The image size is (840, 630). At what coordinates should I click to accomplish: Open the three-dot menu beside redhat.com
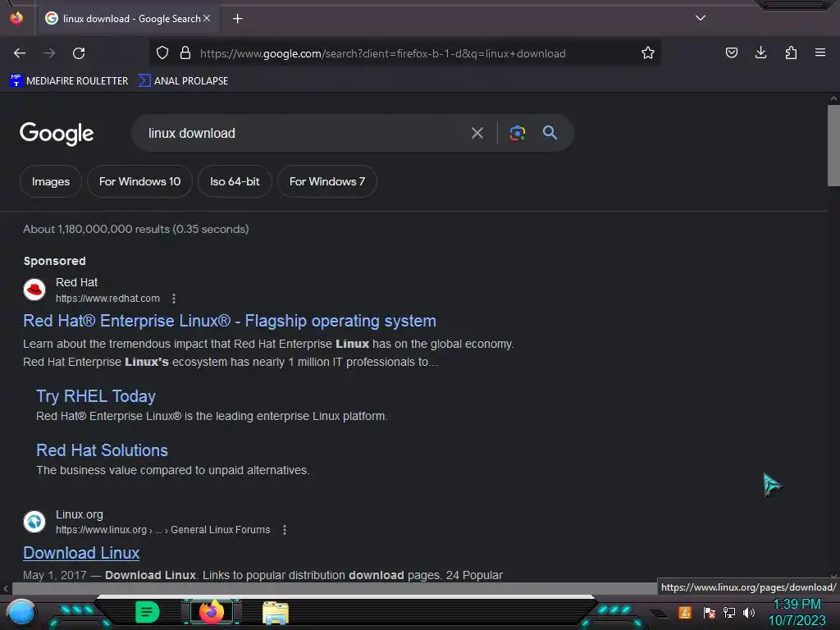click(x=174, y=299)
